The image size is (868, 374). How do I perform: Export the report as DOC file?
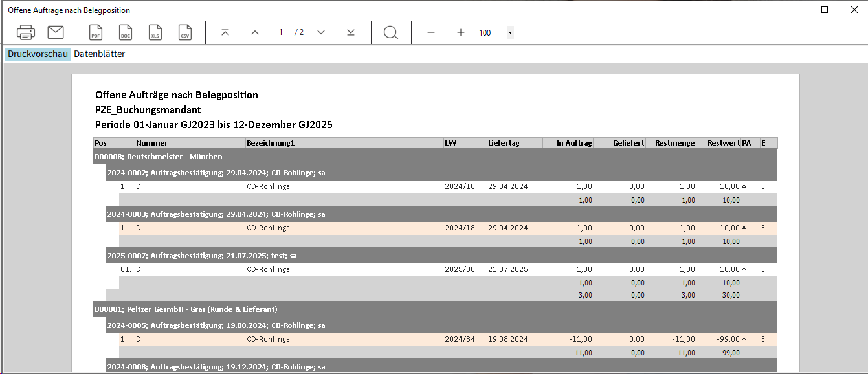[126, 32]
